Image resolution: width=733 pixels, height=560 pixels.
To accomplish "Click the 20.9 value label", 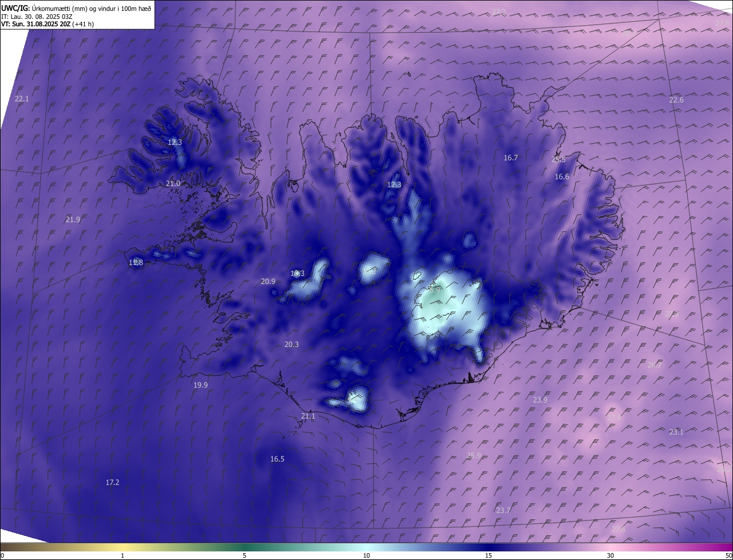I will (268, 282).
